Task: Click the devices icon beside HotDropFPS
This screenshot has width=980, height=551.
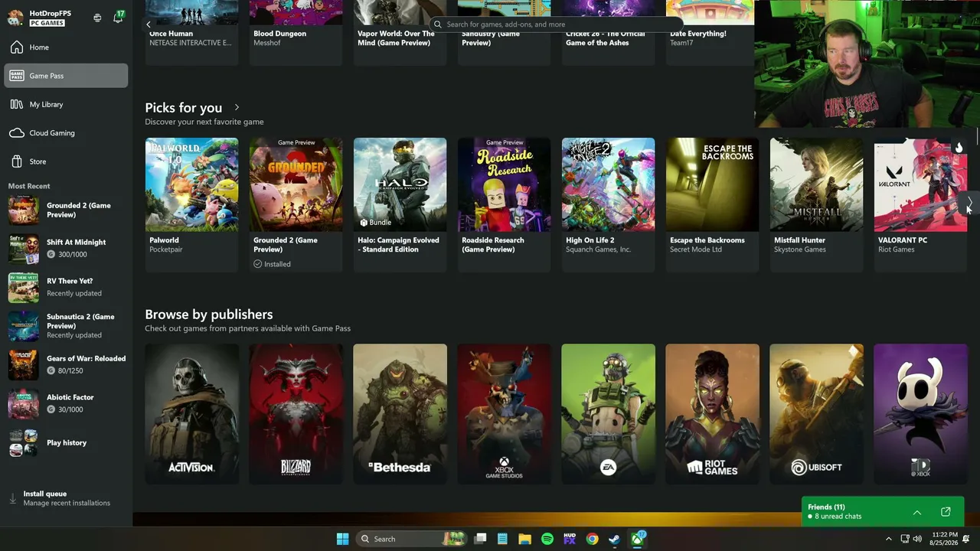Action: (x=97, y=18)
